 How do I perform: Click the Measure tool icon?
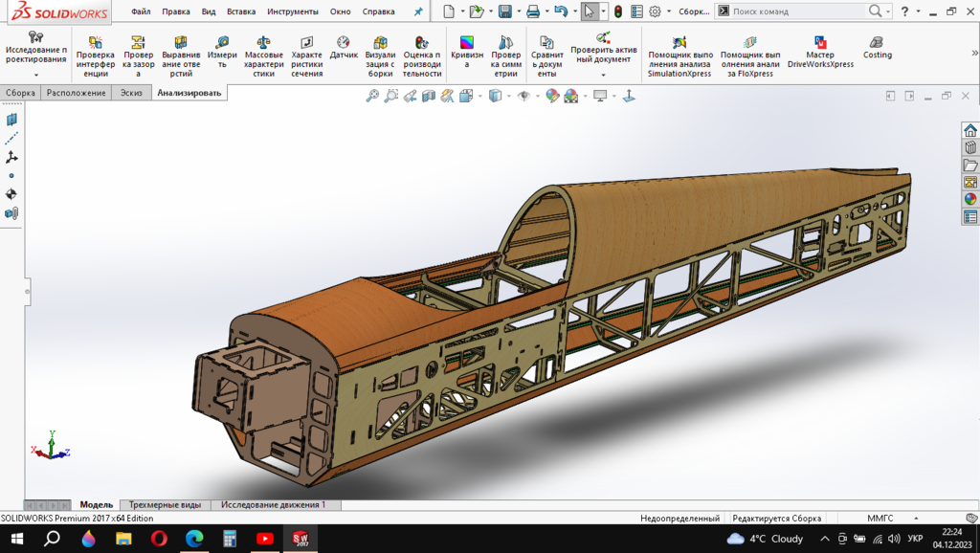(222, 44)
